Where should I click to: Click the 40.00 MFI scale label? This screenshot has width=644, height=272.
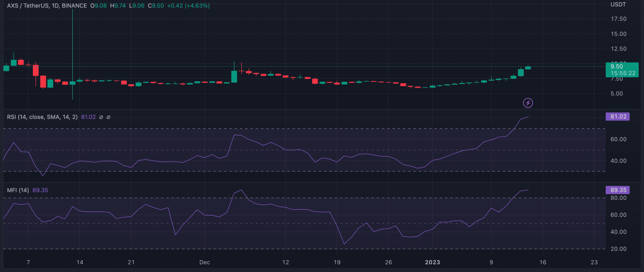coord(618,232)
